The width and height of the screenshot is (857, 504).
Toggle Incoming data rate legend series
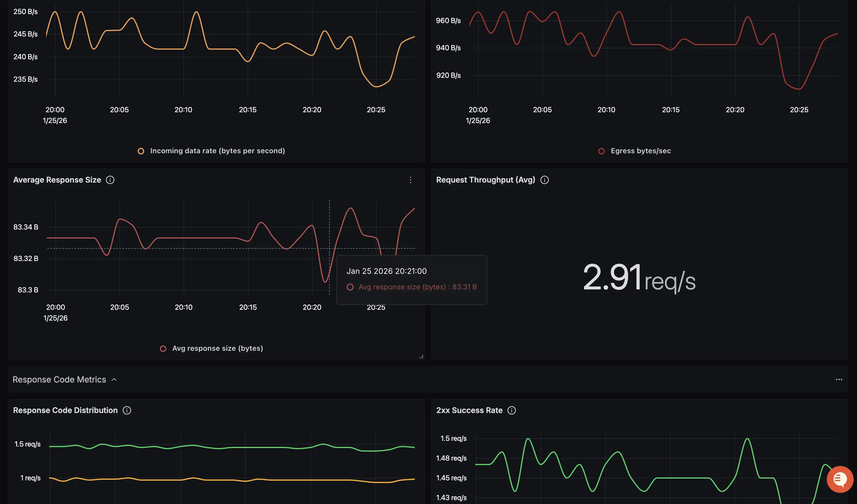(217, 151)
